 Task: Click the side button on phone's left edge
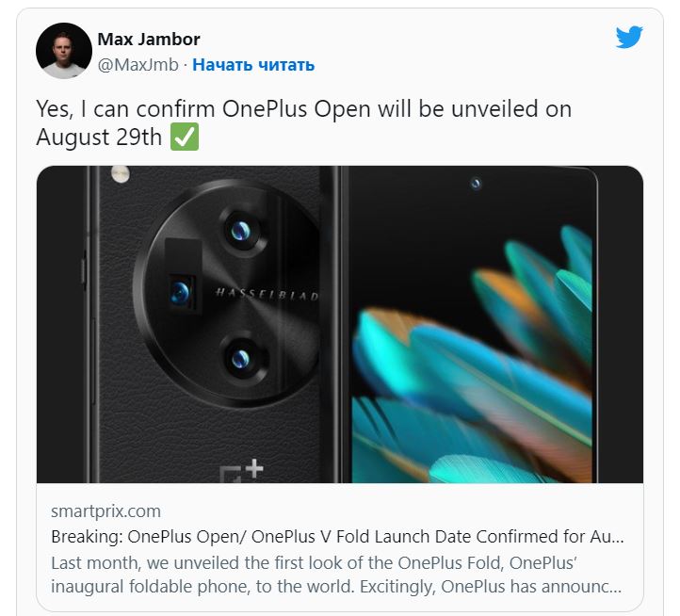click(84, 273)
